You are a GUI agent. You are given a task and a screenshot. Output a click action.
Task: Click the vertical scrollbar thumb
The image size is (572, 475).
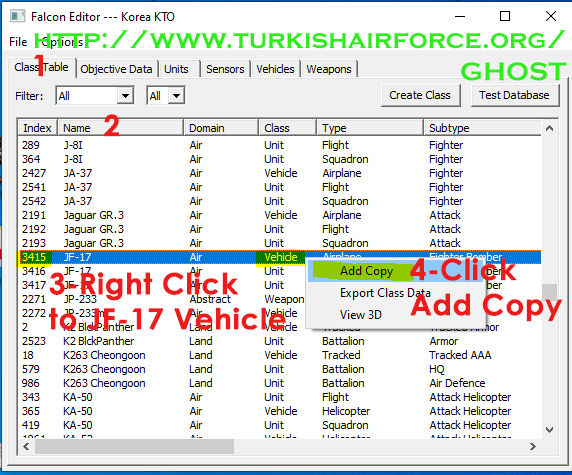point(550,292)
